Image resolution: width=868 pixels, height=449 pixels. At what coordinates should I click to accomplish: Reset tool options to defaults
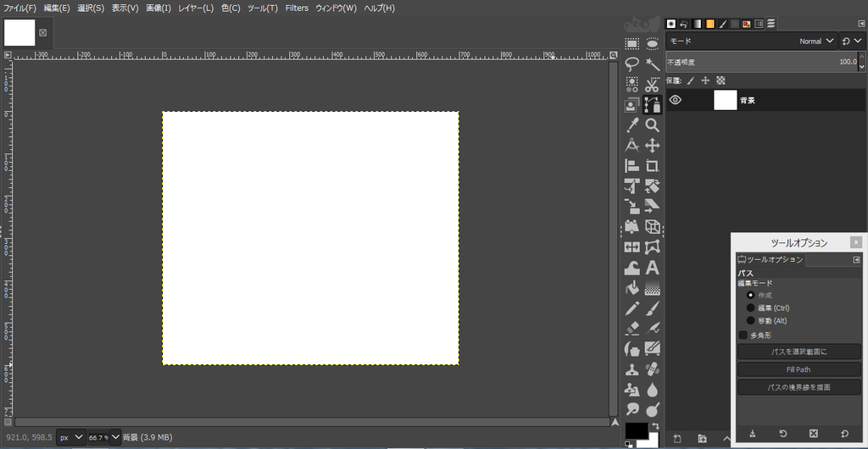point(844,434)
